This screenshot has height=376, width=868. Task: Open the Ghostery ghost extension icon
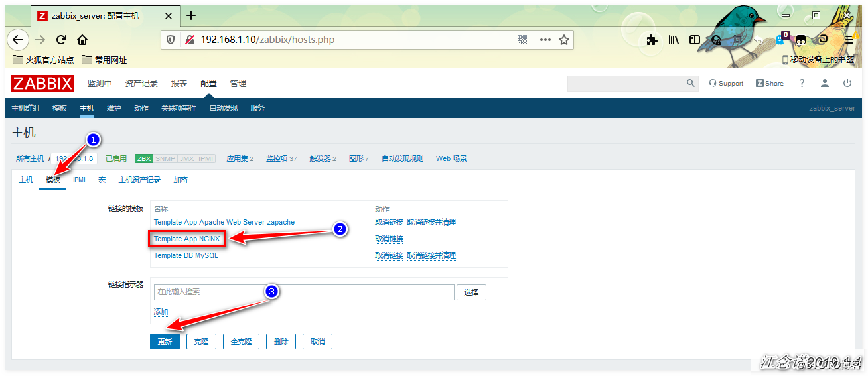pos(781,39)
